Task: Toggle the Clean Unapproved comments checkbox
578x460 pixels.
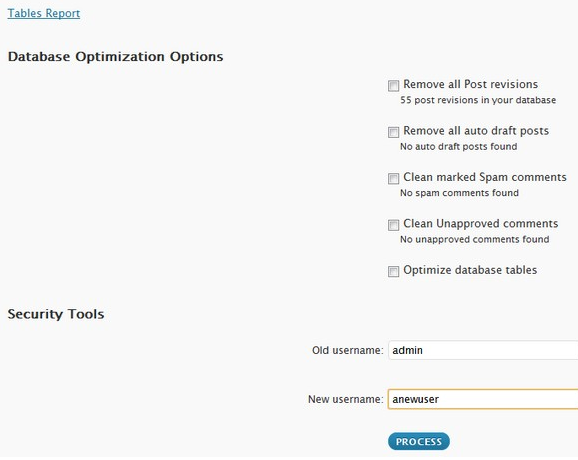Action: (393, 225)
